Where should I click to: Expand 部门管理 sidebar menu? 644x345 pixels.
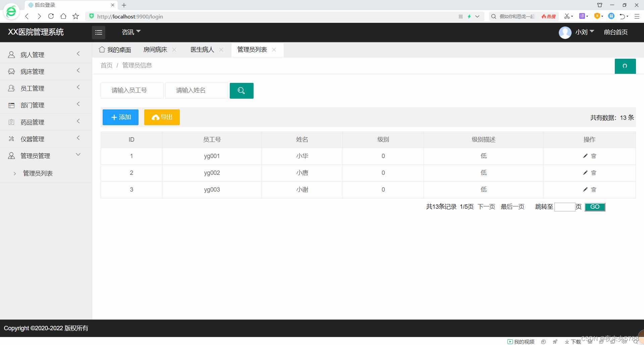click(x=46, y=105)
